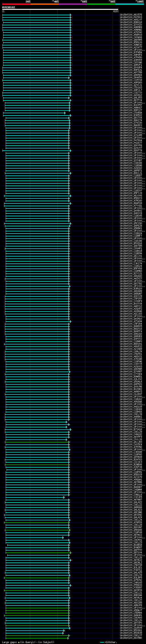Click the cyan ~100% identity legend bar

point(130,4)
